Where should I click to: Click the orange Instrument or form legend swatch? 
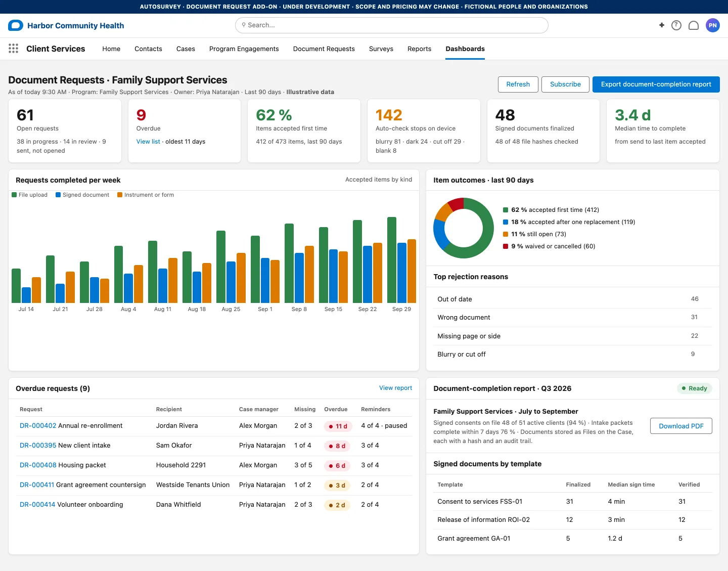[x=120, y=195]
